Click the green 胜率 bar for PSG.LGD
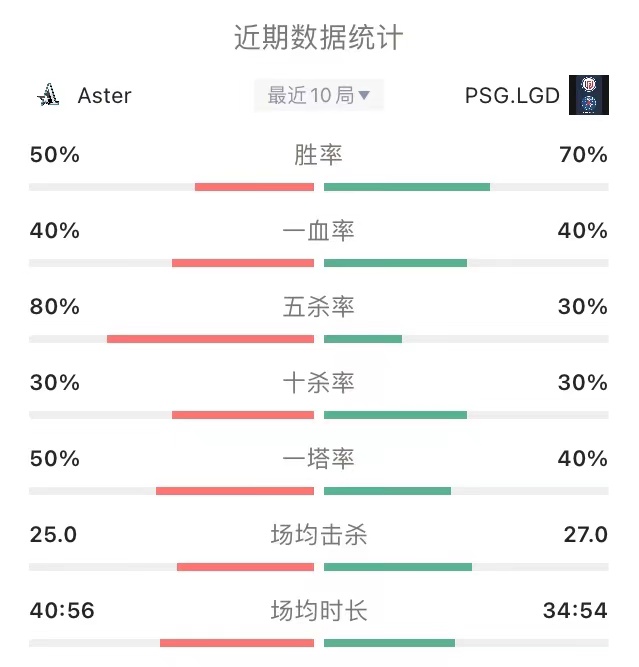The height and width of the screenshot is (667, 639). 407,187
